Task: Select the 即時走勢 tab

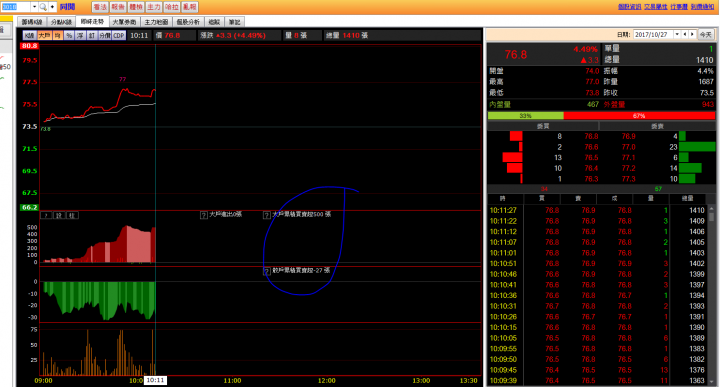Action: 92,22
